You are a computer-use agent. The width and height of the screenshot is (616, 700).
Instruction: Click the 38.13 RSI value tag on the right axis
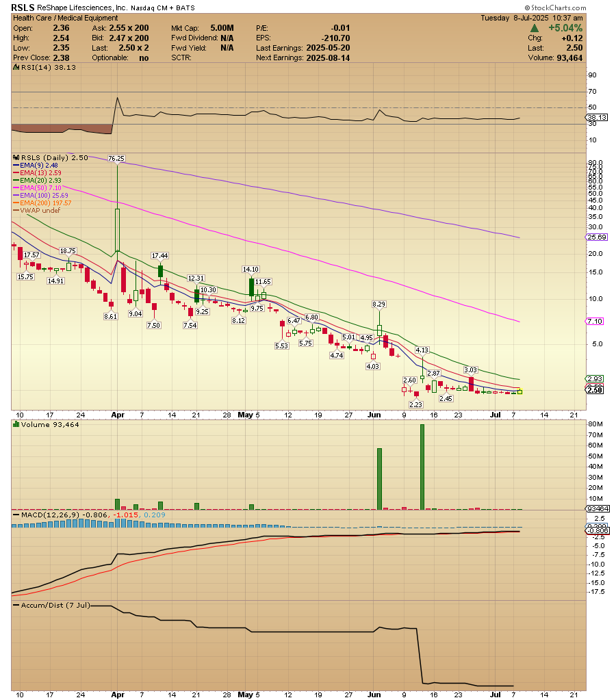point(596,118)
